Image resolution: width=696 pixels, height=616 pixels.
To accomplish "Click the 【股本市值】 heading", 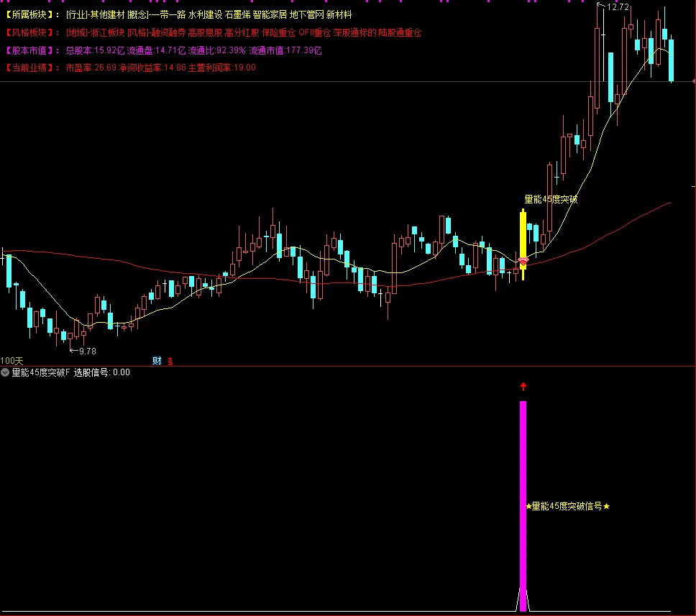I will pos(29,50).
